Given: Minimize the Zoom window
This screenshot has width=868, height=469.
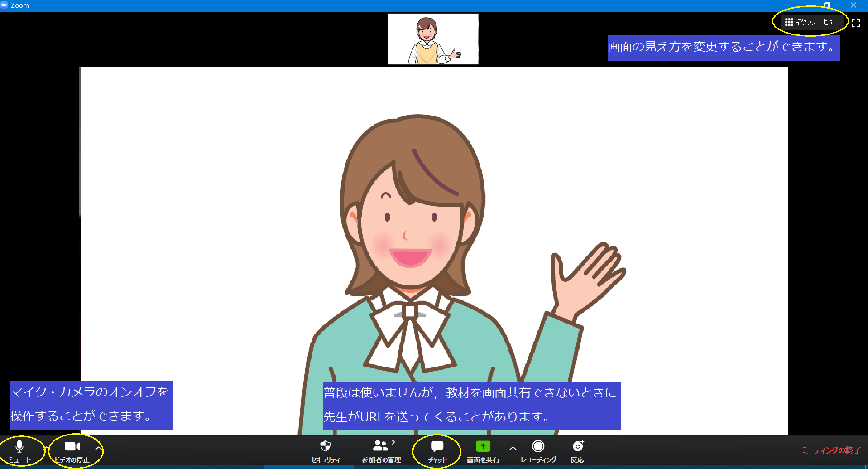Looking at the screenshot, I should pyautogui.click(x=801, y=5).
